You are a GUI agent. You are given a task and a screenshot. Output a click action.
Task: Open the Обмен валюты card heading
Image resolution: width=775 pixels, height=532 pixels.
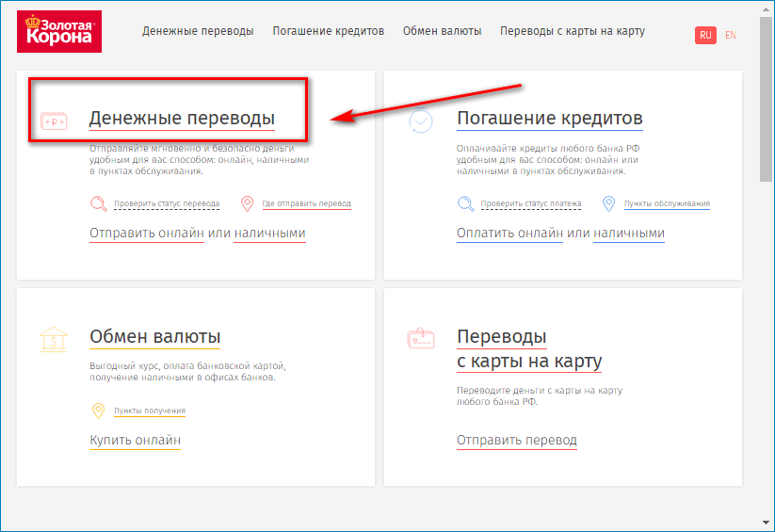coord(154,337)
